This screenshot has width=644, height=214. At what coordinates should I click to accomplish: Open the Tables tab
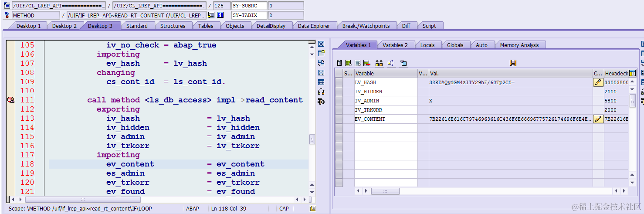coord(206,26)
